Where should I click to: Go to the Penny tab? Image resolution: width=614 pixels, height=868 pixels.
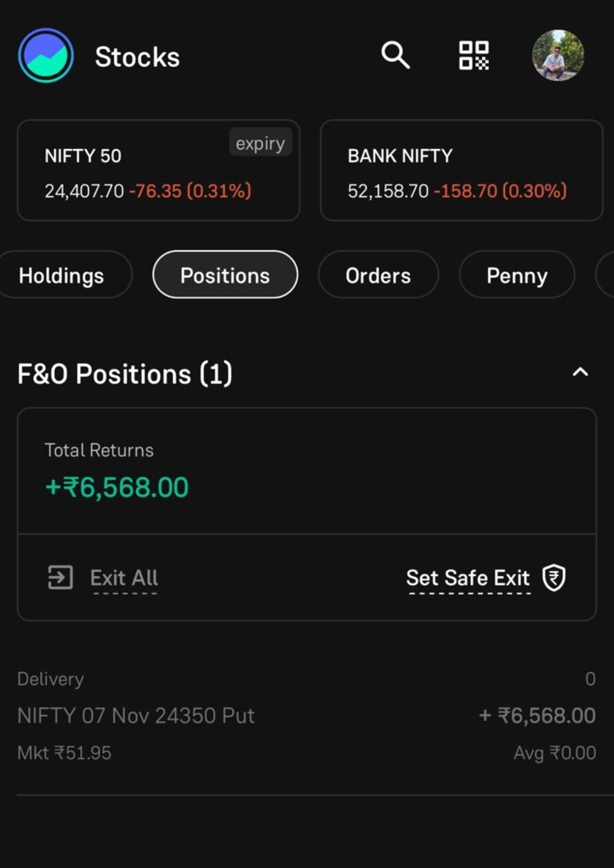(x=517, y=275)
